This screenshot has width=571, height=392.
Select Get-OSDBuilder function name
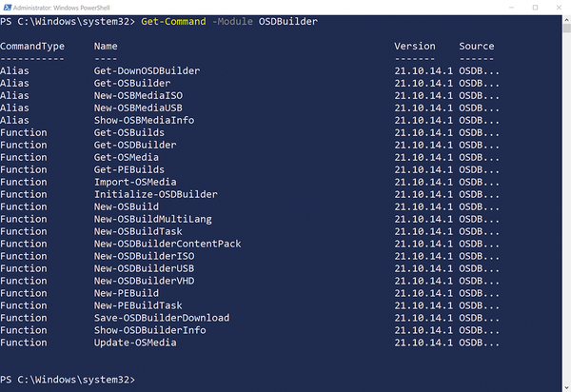click(x=135, y=145)
